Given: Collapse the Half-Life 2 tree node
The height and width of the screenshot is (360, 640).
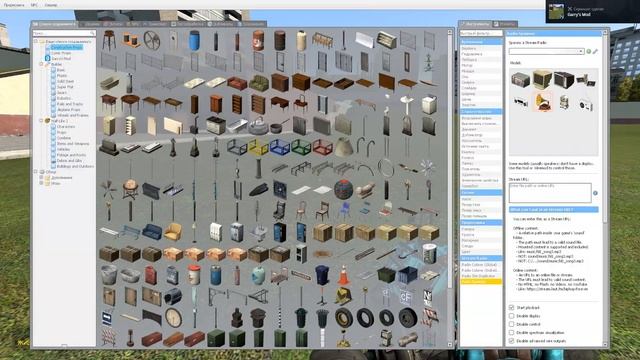Looking at the screenshot, I should (41, 121).
